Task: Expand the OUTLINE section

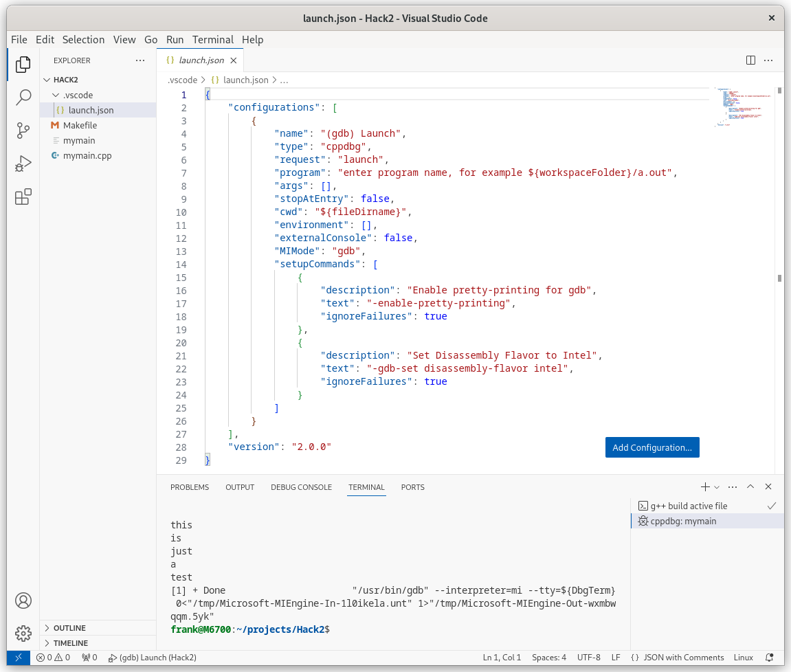Action: pos(98,627)
